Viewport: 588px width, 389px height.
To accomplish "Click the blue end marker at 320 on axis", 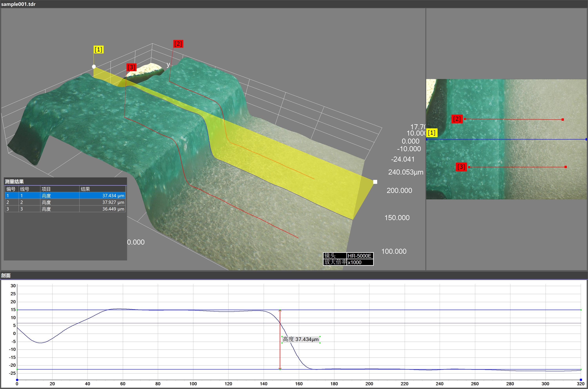I will [581, 380].
